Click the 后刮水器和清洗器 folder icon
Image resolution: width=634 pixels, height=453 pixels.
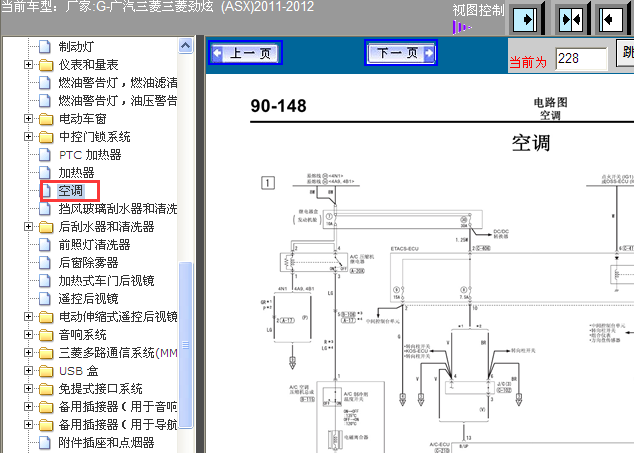pyautogui.click(x=46, y=227)
